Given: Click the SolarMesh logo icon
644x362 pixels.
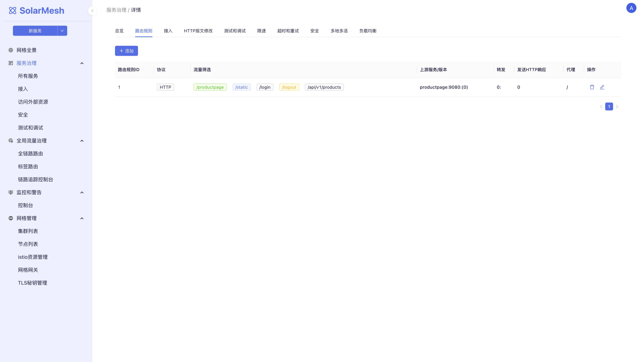Looking at the screenshot, I should [x=13, y=10].
